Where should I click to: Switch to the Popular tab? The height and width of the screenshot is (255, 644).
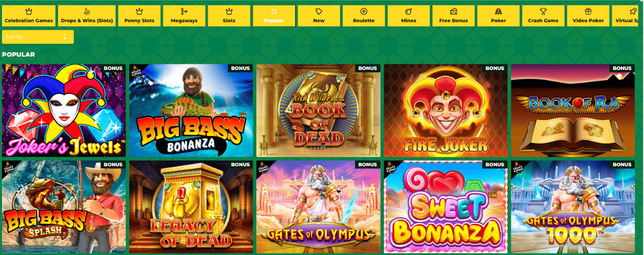coord(274,16)
